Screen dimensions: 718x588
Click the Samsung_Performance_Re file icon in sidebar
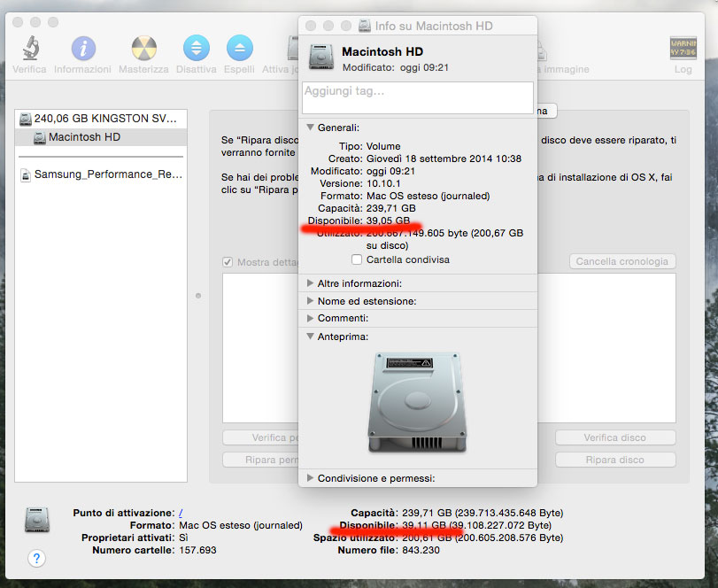[x=26, y=175]
